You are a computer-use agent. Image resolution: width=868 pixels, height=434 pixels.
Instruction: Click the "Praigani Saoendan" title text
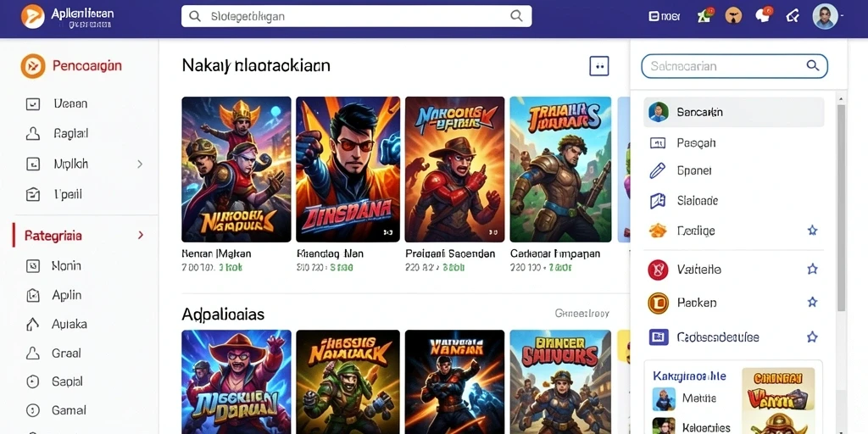pos(450,253)
